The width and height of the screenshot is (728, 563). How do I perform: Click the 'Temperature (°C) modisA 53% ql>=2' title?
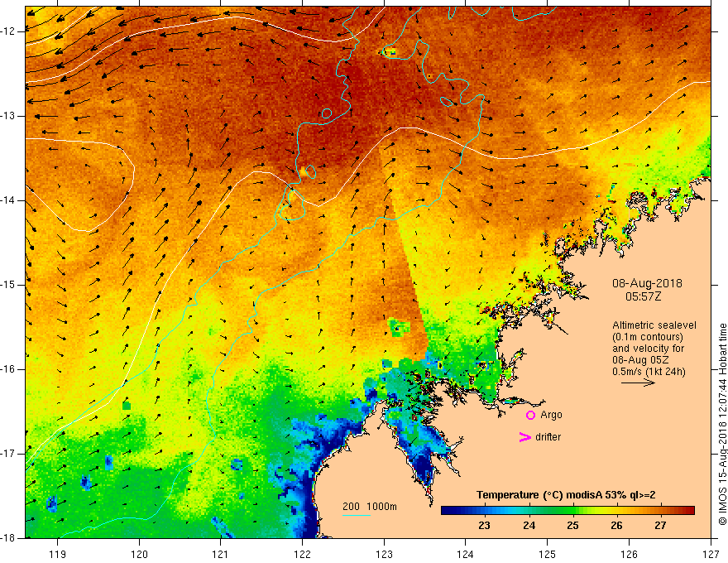point(566,495)
